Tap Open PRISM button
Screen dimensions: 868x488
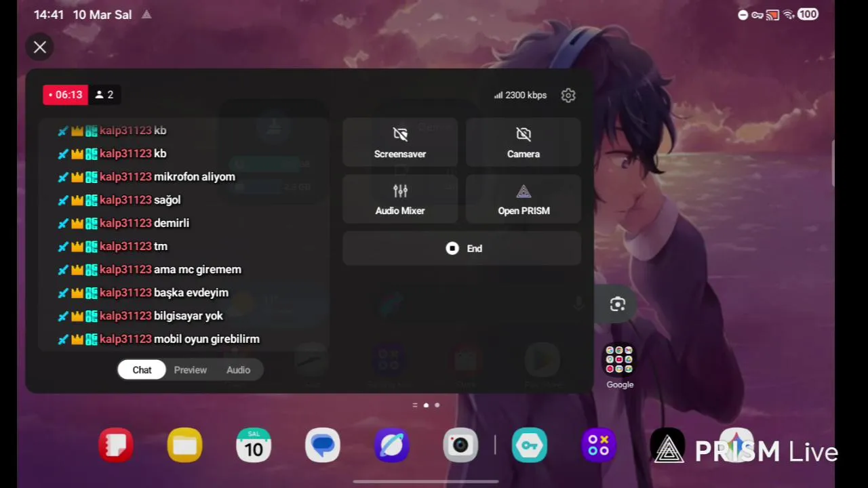524,199
